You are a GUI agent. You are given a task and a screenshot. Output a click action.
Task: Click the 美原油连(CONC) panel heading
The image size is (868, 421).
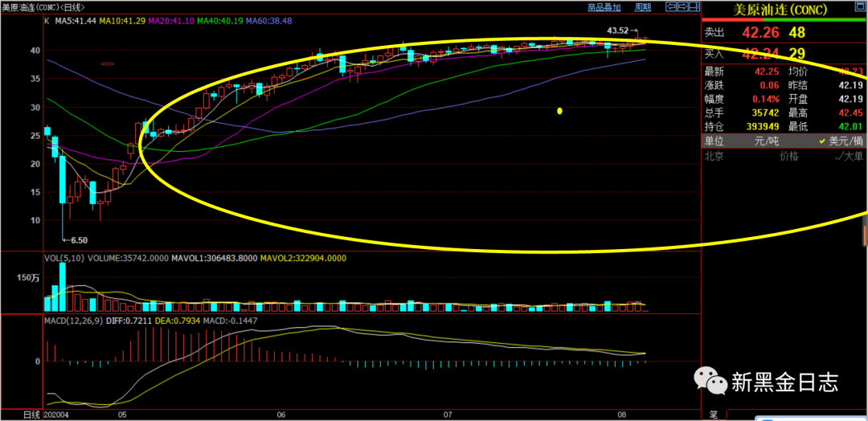pos(780,10)
